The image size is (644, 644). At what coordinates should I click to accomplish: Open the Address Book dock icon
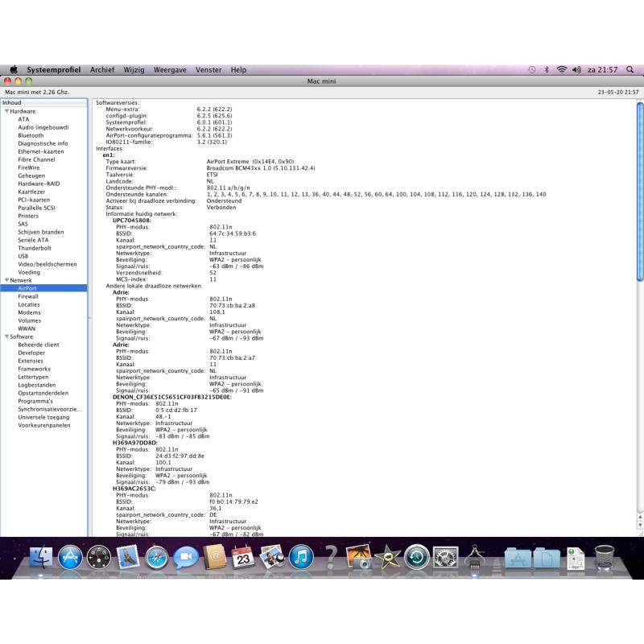coord(214,557)
